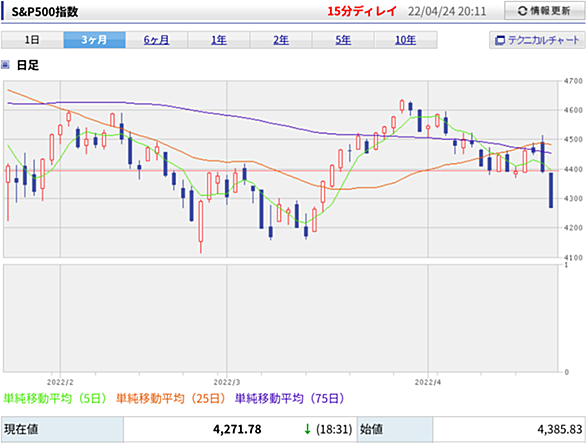Click the 2022/4 date axis label
The image size is (586, 443).
point(428,382)
